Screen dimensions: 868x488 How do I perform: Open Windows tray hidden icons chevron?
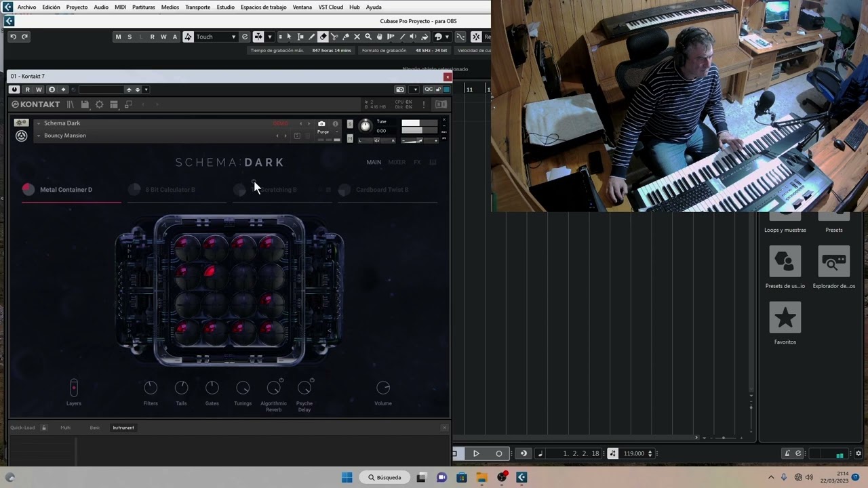pyautogui.click(x=771, y=477)
